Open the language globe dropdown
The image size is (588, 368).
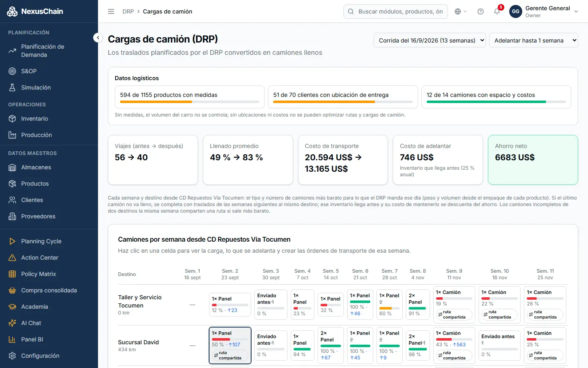coord(461,11)
